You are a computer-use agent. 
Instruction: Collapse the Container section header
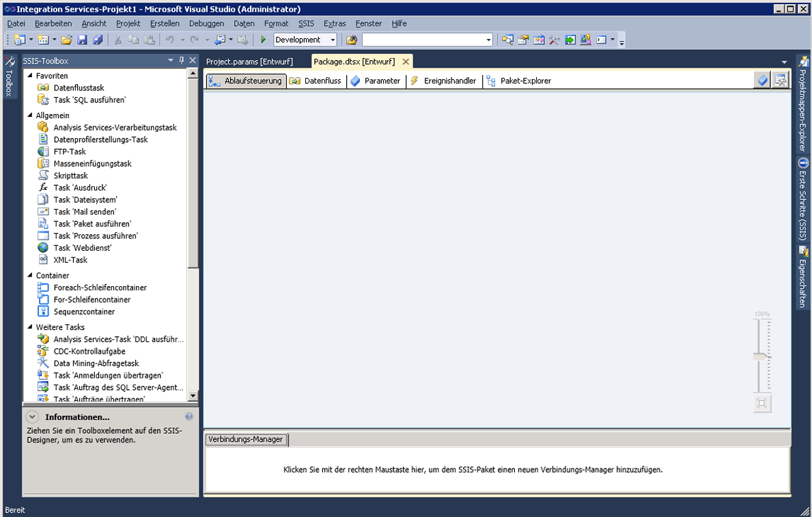28,275
